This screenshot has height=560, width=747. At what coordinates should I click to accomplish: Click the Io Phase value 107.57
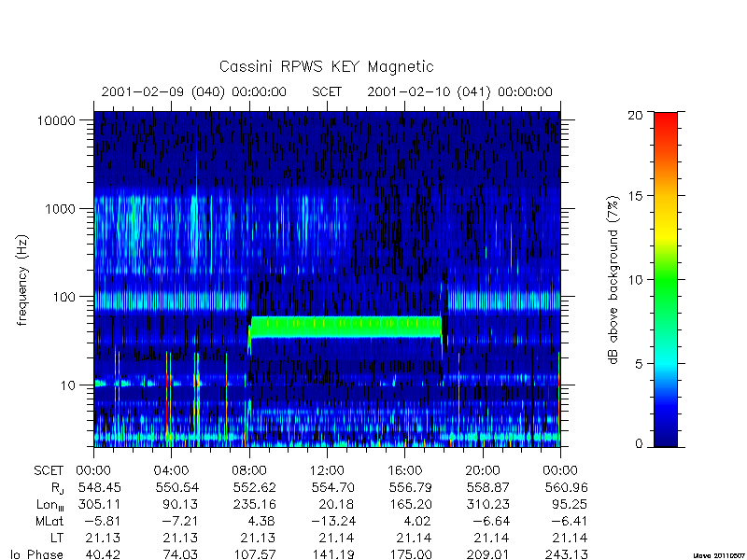[x=254, y=554]
